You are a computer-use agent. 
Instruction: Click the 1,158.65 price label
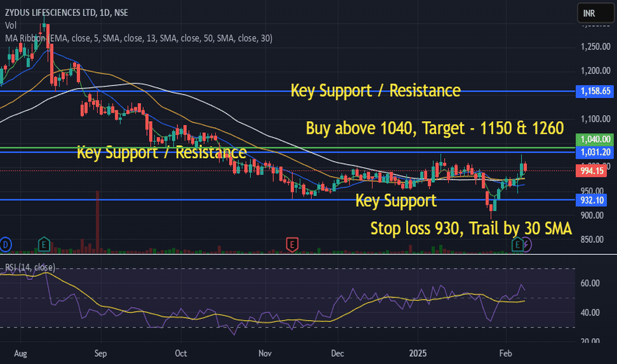point(594,91)
